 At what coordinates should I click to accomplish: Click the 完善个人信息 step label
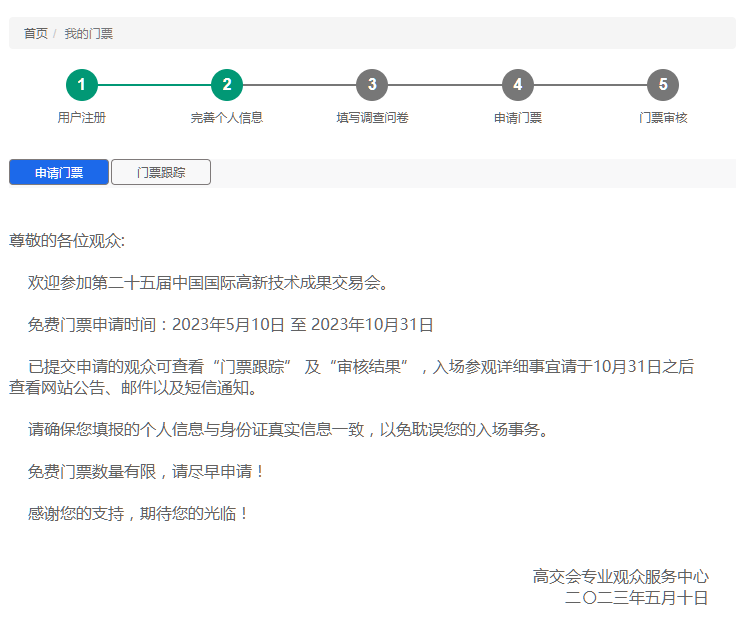click(x=227, y=118)
